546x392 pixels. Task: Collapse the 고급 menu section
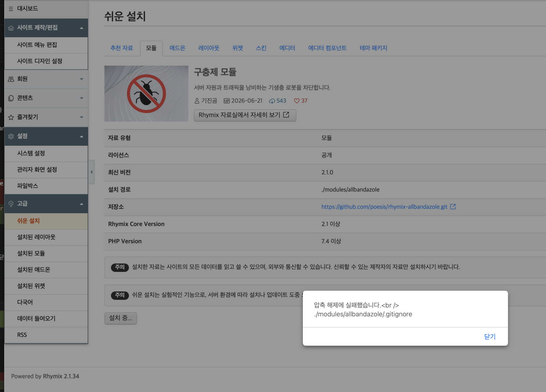click(82, 204)
